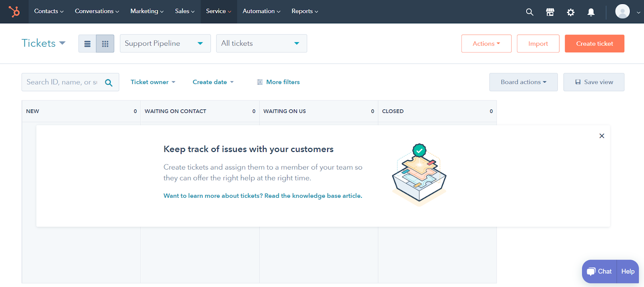Click the user avatar picture
Viewport: 644px width, 287px height.
[x=622, y=11]
